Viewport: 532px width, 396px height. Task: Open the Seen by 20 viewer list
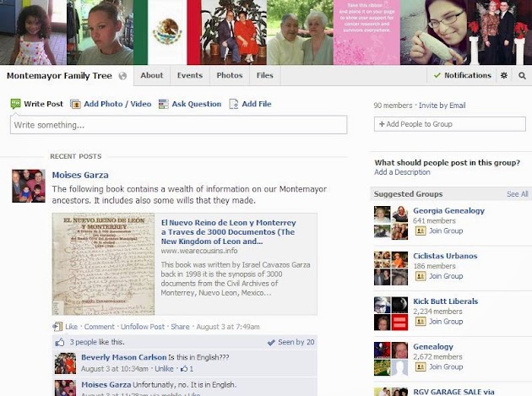(x=291, y=342)
